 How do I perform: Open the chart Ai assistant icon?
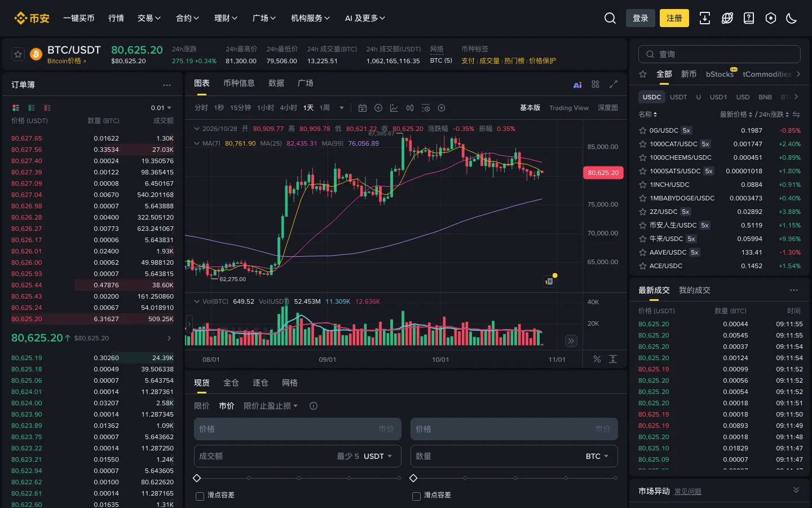(x=577, y=85)
